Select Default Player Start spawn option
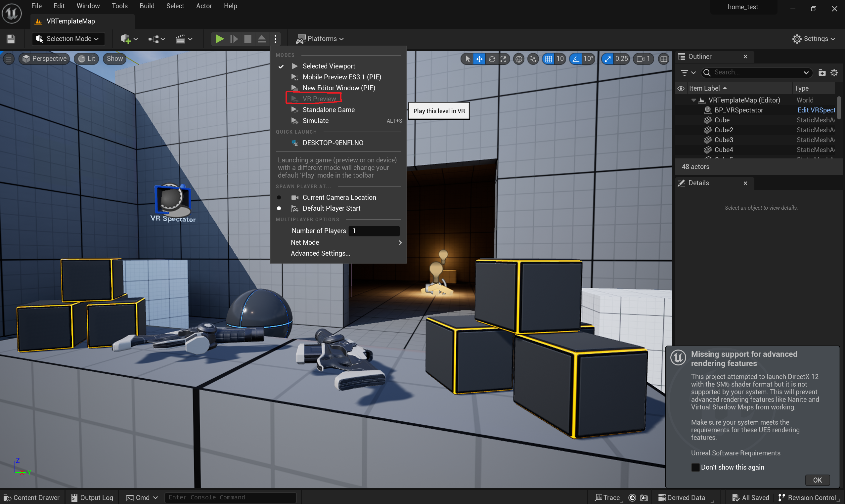 pos(331,208)
